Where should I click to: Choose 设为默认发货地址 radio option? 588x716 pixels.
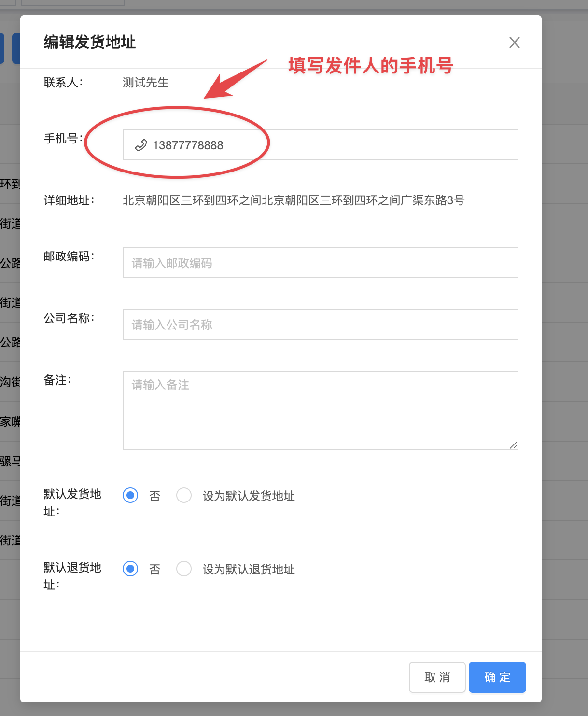[x=184, y=496]
